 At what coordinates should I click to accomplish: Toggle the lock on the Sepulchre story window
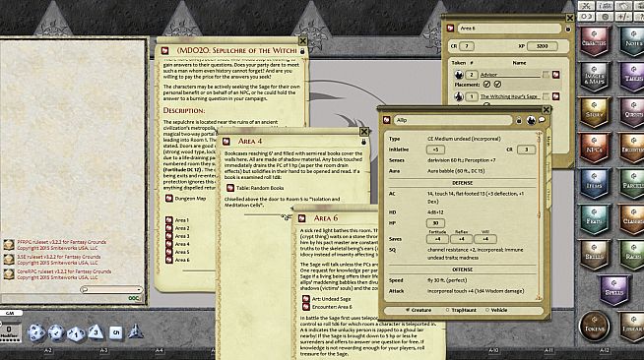tap(302, 51)
